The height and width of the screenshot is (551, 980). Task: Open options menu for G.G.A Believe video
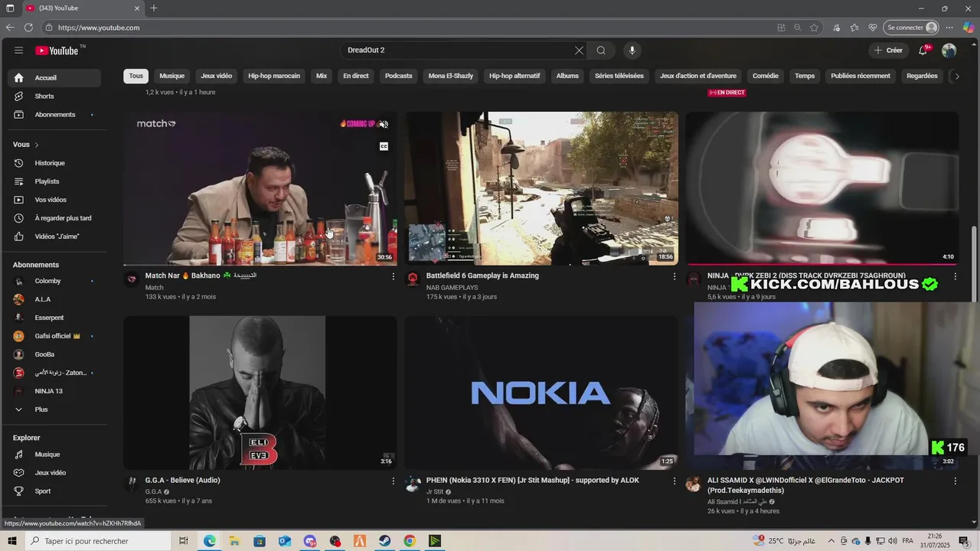click(x=394, y=481)
